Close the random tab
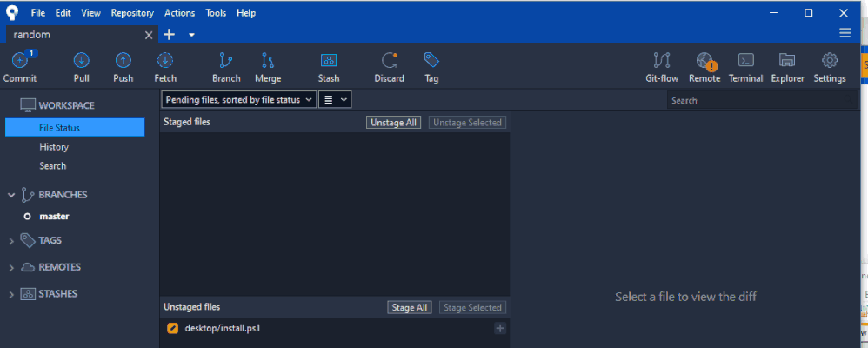Screen dimensions: 868x348 click(149, 35)
